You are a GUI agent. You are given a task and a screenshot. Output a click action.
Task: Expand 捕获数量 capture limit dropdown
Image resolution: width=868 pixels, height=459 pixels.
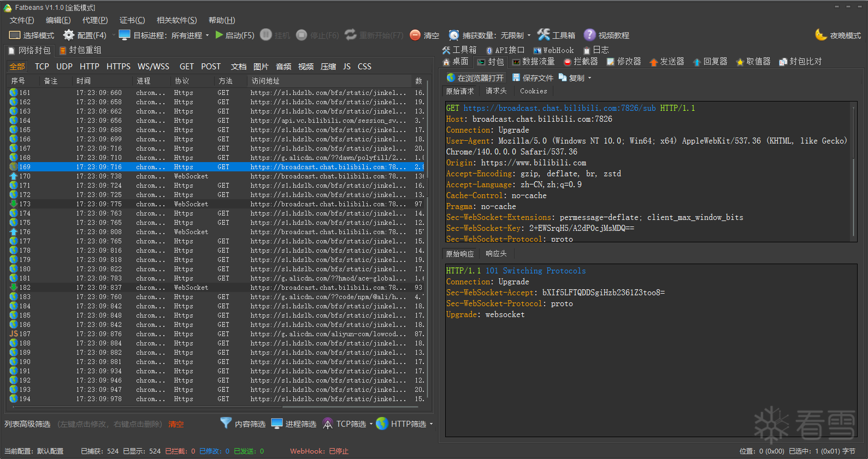tap(529, 35)
